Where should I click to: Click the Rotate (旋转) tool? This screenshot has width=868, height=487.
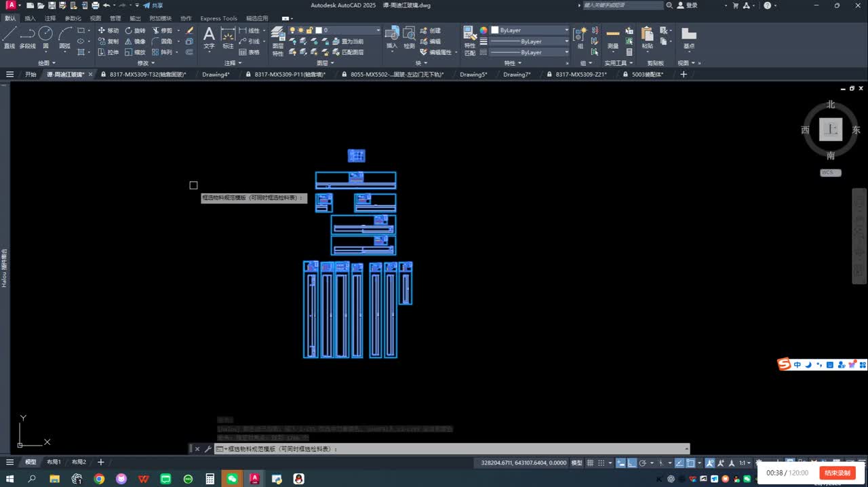point(135,31)
